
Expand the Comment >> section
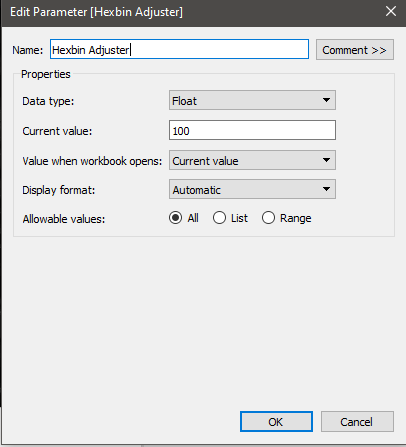coord(355,50)
